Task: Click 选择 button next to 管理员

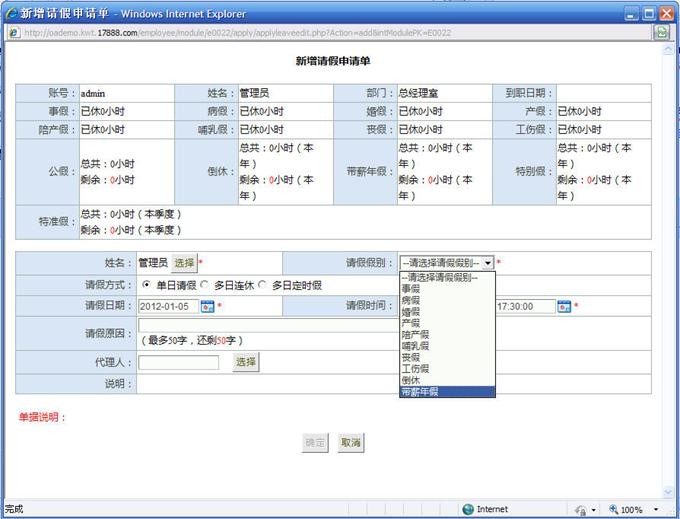Action: tap(184, 263)
